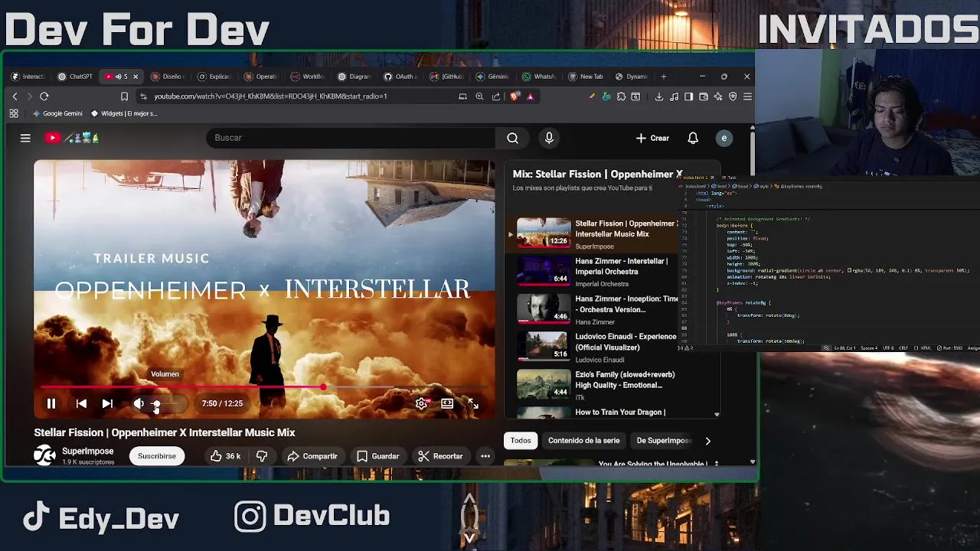The width and height of the screenshot is (980, 551).
Task: Save video with Guardar button
Action: [378, 456]
